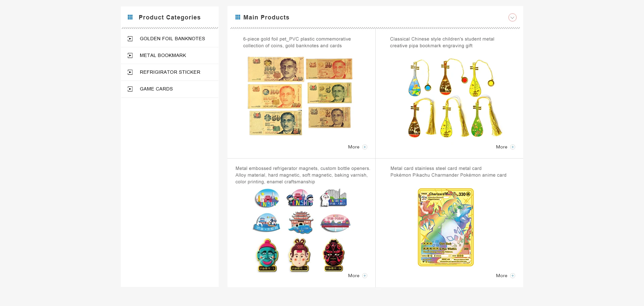The height and width of the screenshot is (306, 644).
Task: Click the Singapore gold banknotes product image
Action: coord(300,96)
